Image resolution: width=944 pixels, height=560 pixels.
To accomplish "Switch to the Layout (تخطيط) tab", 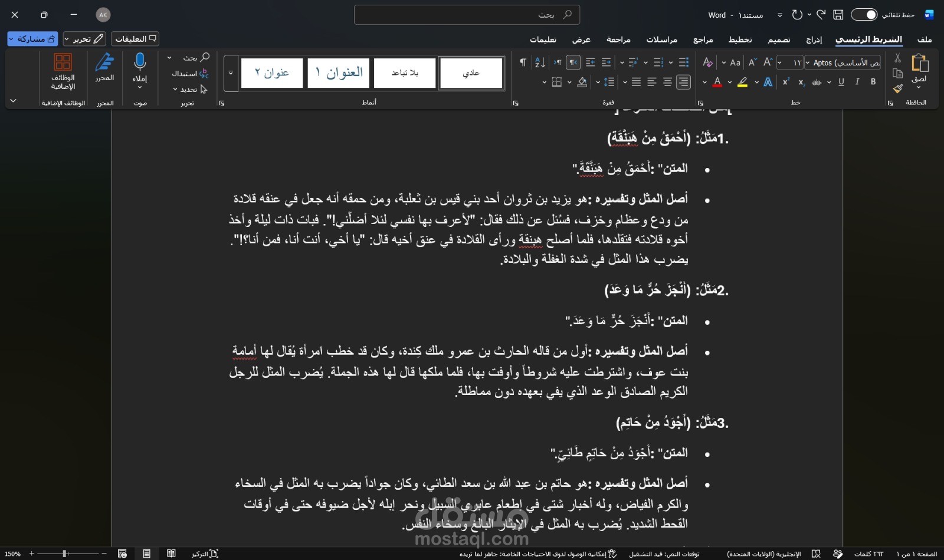I will 740,39.
